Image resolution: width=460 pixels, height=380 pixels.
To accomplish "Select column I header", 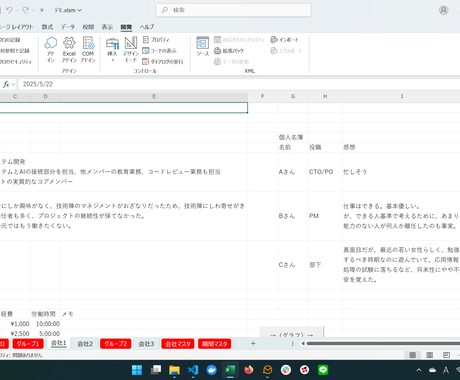I will click(401, 96).
